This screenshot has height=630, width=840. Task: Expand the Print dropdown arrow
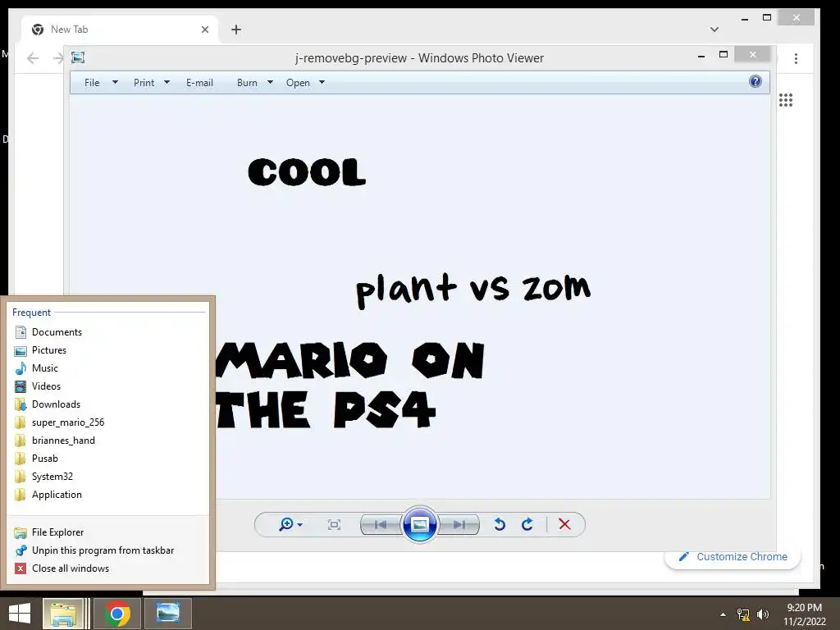167,83
